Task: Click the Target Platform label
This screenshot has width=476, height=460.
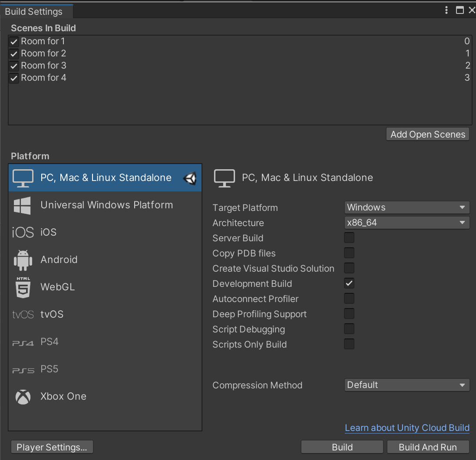Action: coord(245,208)
